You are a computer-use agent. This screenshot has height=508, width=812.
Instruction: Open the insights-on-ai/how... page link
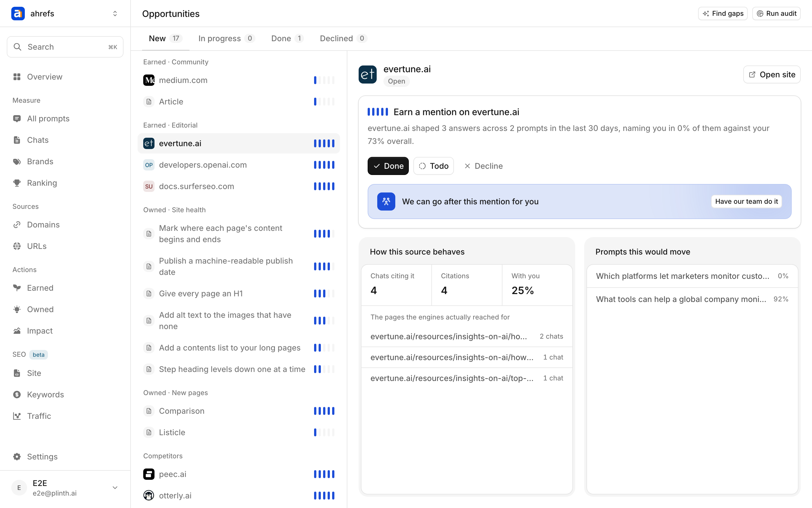467,358
